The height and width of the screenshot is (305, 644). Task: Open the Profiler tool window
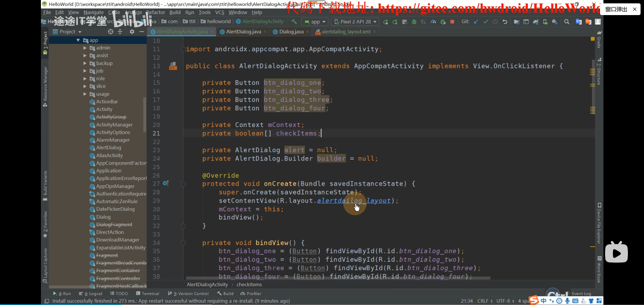click(251, 294)
